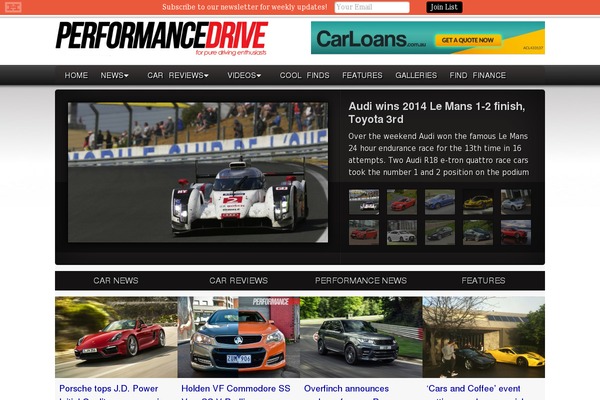Select the Le Mans race car slider thumbnail
The height and width of the screenshot is (400, 600).
[364, 202]
